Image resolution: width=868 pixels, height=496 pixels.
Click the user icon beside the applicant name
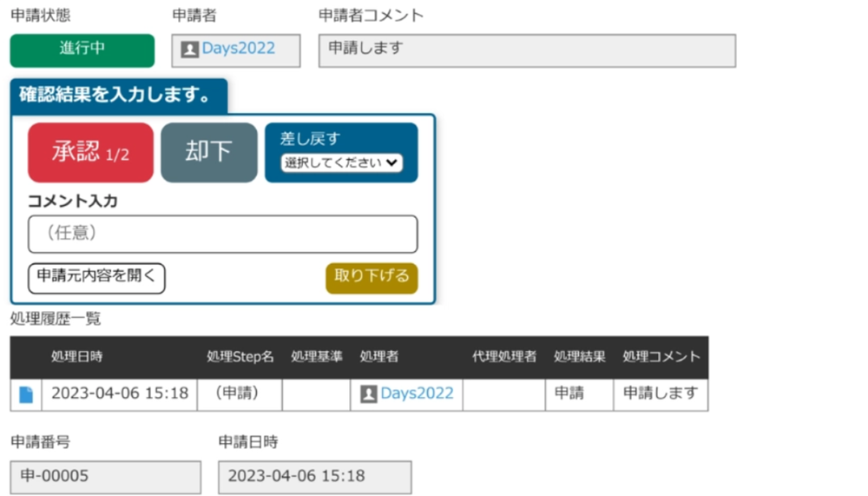tap(189, 50)
